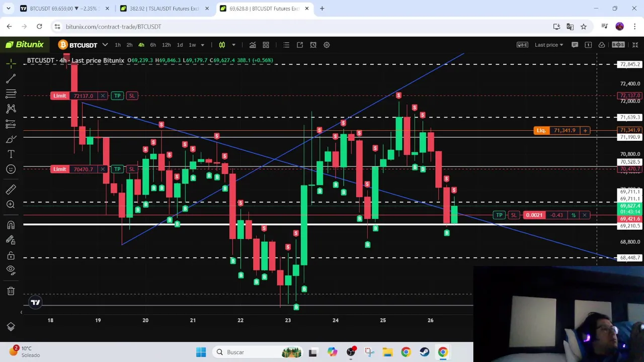Viewport: 644px width, 362px height.
Task: Open the candlestick chart type icon
Action: click(222, 45)
